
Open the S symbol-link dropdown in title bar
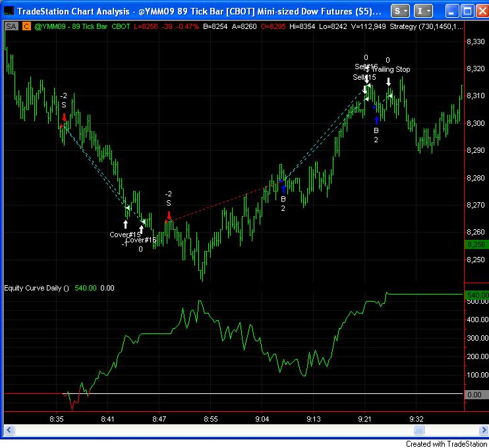401,11
